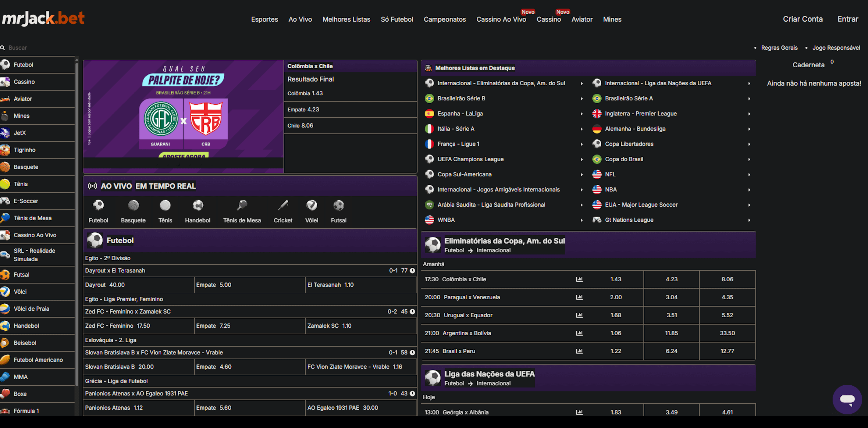Bet on Empate 7.25 in Zed FC match
This screenshot has width=868, height=428.
coord(250,326)
